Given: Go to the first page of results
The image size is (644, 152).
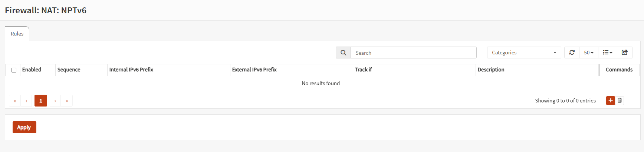Looking at the screenshot, I should coord(15,101).
